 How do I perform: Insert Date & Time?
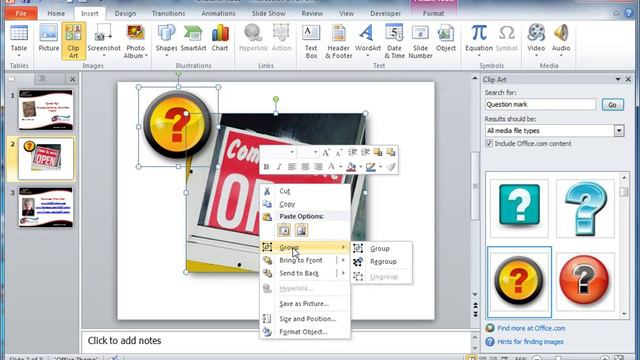click(x=394, y=41)
